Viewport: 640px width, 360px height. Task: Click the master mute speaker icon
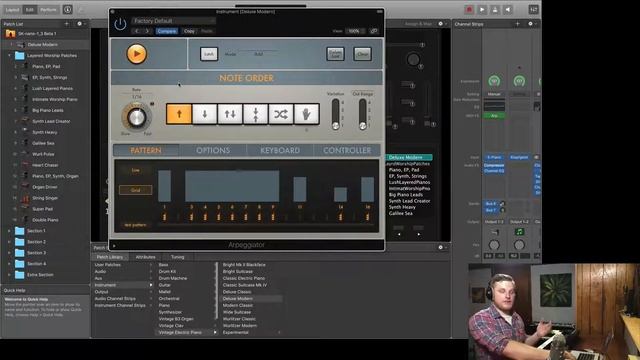click(x=508, y=9)
